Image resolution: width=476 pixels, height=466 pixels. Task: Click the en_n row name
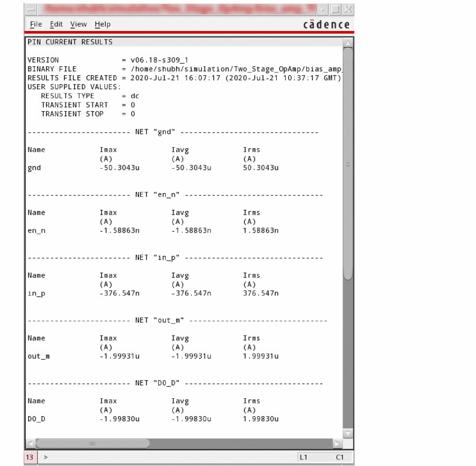[x=37, y=230]
